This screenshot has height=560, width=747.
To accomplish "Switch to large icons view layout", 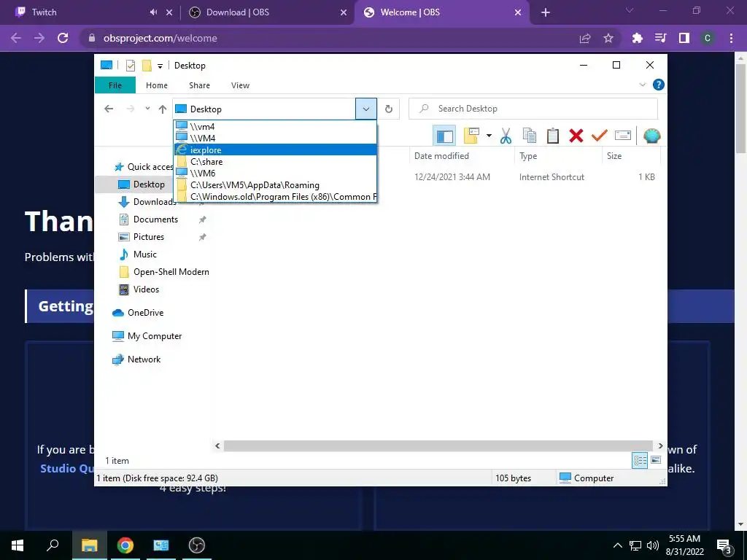I will tap(656, 460).
